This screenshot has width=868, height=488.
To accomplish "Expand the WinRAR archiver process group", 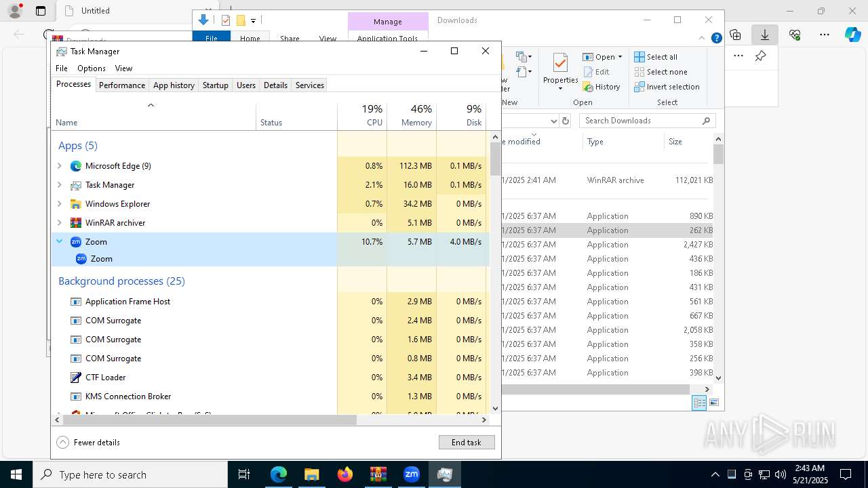I will point(60,223).
